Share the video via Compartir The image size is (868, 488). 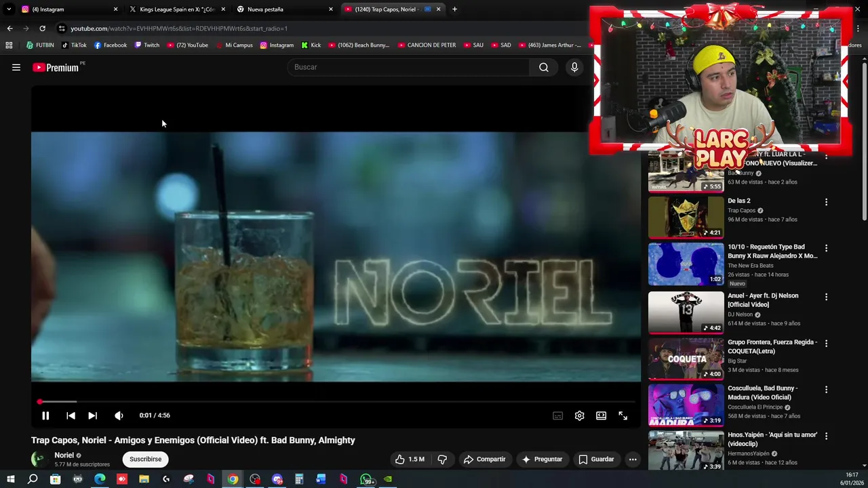point(484,459)
